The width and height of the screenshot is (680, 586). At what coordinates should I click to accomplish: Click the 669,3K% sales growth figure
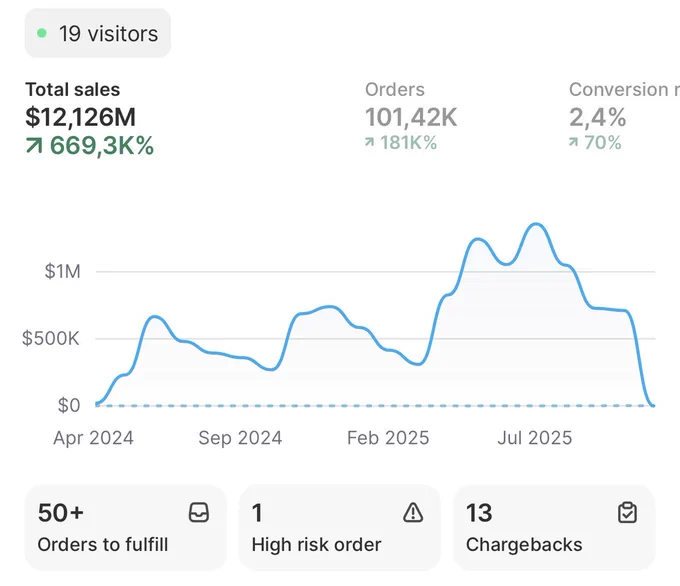[102, 145]
